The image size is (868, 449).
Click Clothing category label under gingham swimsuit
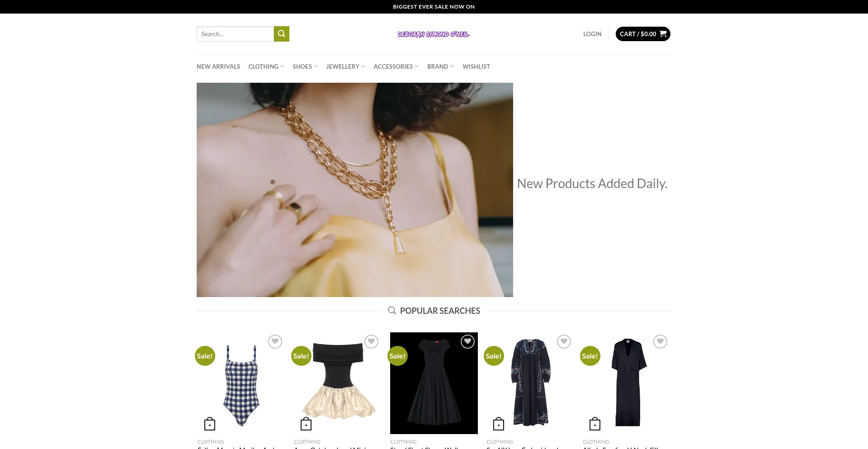[x=211, y=442]
